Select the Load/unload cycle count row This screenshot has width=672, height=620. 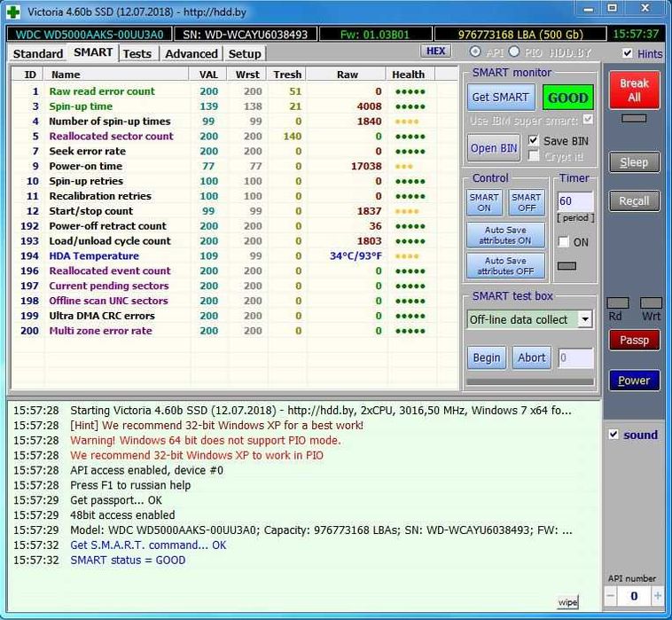(x=234, y=241)
